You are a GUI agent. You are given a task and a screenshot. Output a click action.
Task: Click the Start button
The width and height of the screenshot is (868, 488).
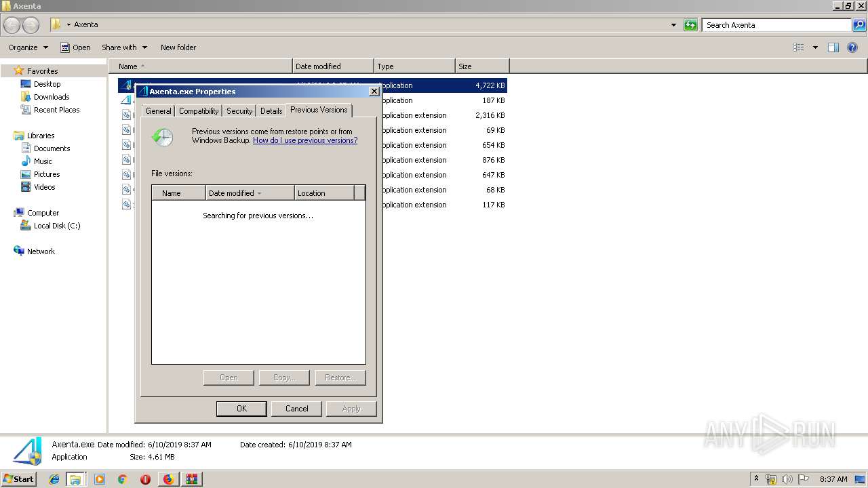point(19,479)
